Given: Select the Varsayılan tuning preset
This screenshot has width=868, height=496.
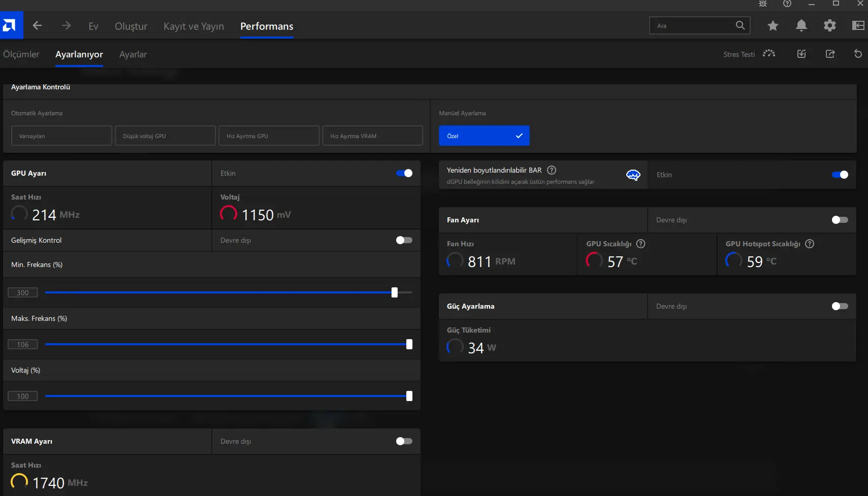Looking at the screenshot, I should [x=61, y=136].
